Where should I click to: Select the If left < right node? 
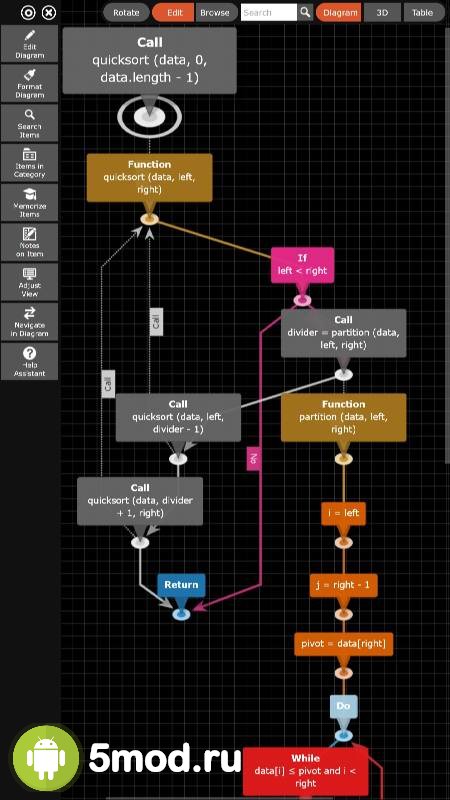pyautogui.click(x=303, y=265)
